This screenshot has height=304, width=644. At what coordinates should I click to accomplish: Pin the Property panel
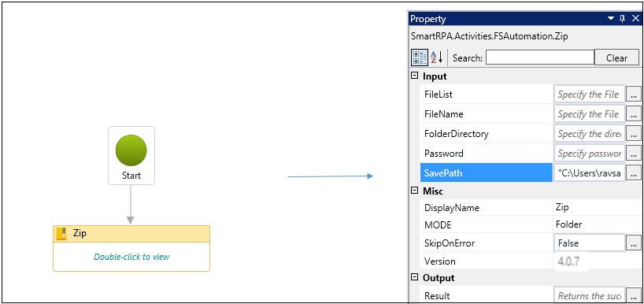click(623, 18)
